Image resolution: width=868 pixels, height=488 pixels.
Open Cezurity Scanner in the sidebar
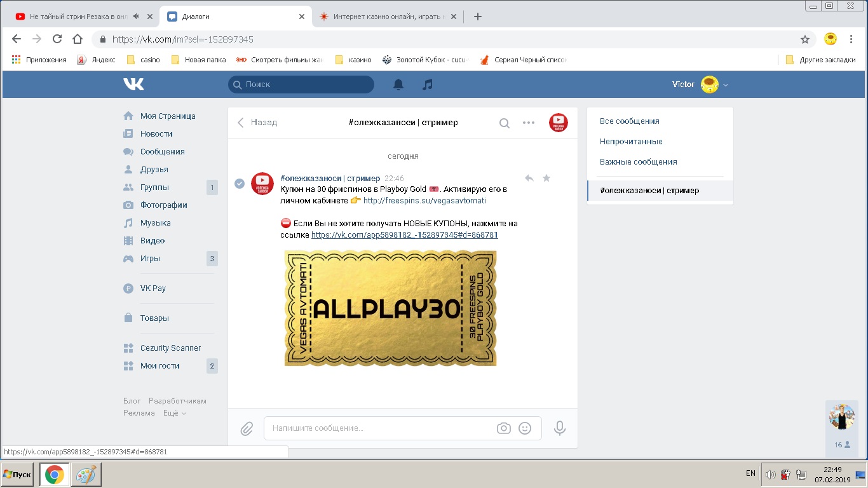[170, 348]
